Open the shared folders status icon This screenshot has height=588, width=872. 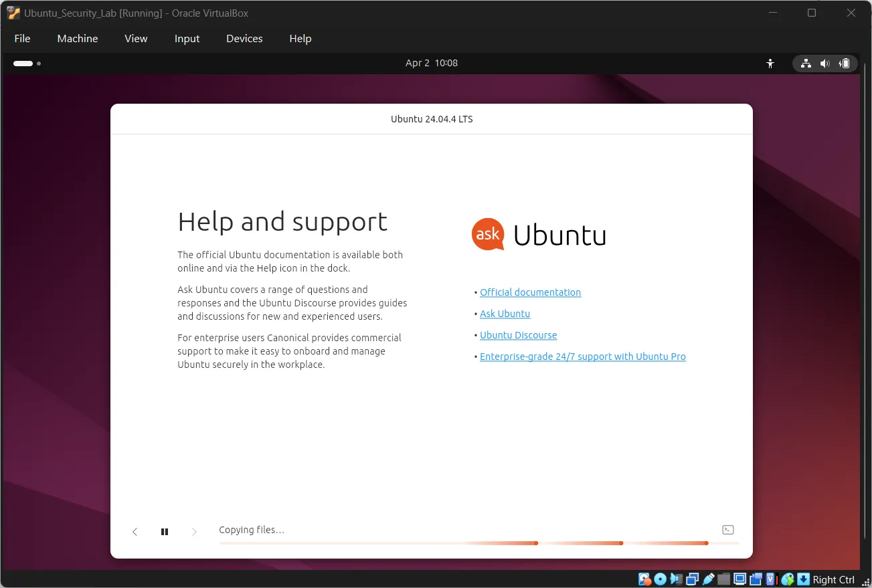725,579
